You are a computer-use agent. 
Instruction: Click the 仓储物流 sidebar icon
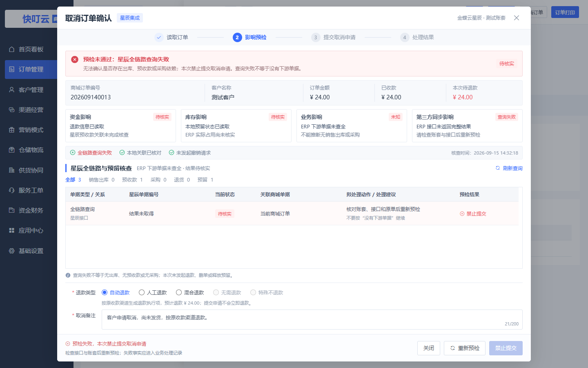coord(12,150)
